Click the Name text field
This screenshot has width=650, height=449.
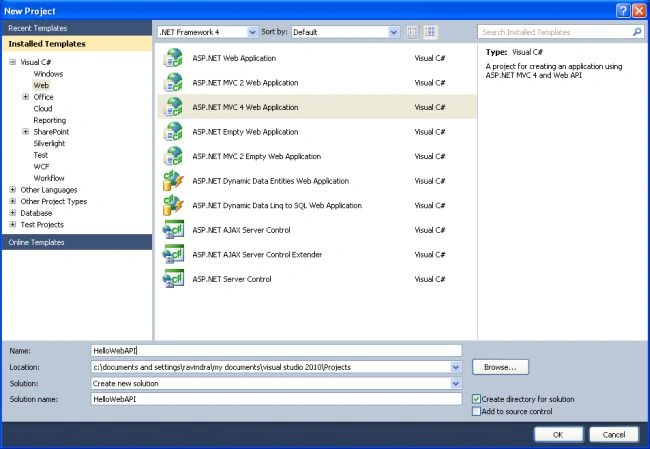coord(276,351)
